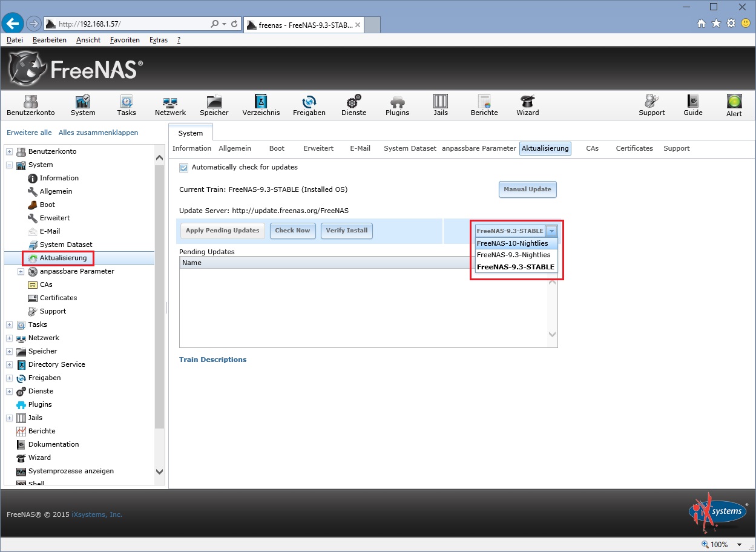This screenshot has width=756, height=552.
Task: Open Speicher toolbar icon
Action: [214, 105]
